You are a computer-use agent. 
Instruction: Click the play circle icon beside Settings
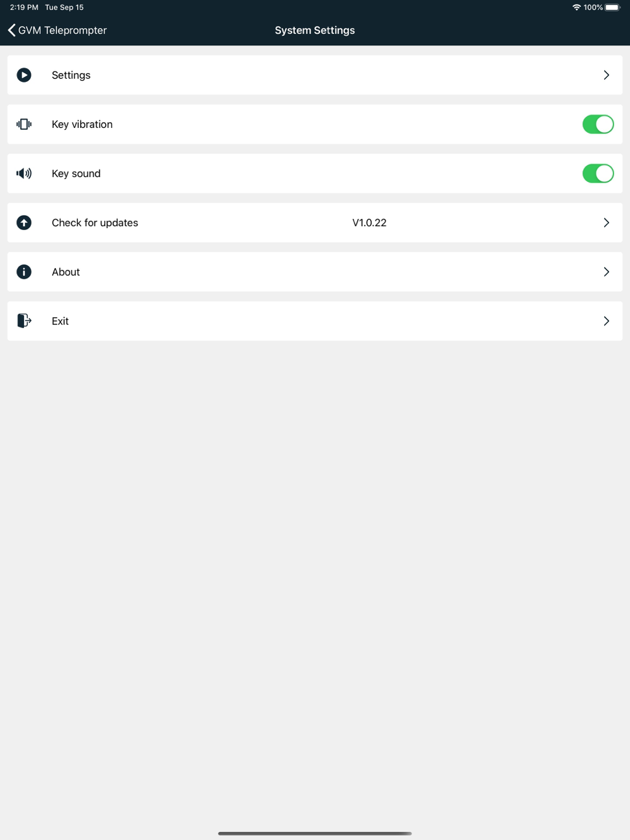24,75
